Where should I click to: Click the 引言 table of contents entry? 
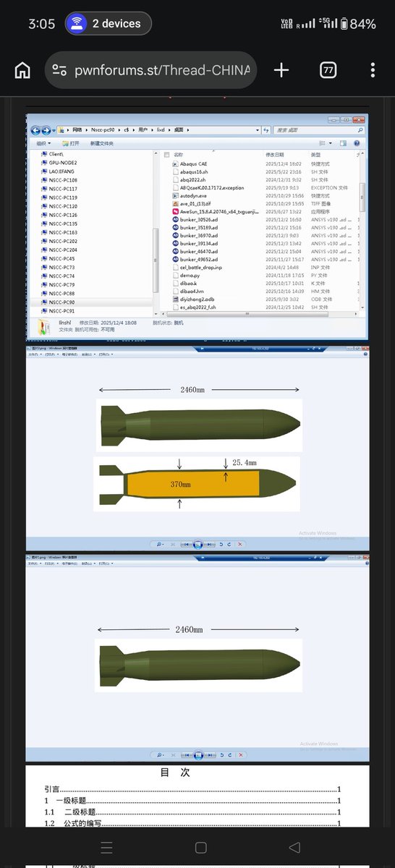(x=192, y=790)
